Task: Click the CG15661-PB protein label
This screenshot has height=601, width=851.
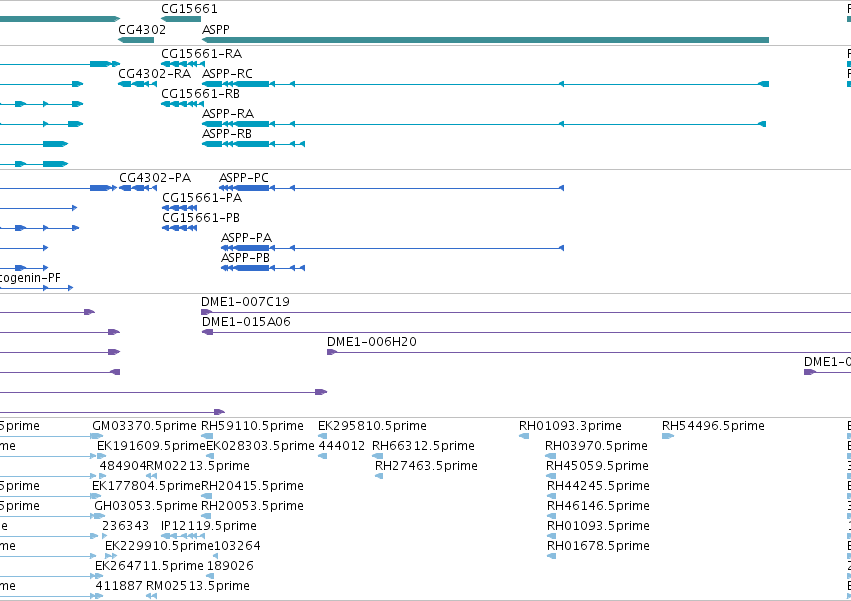Action: point(201,218)
